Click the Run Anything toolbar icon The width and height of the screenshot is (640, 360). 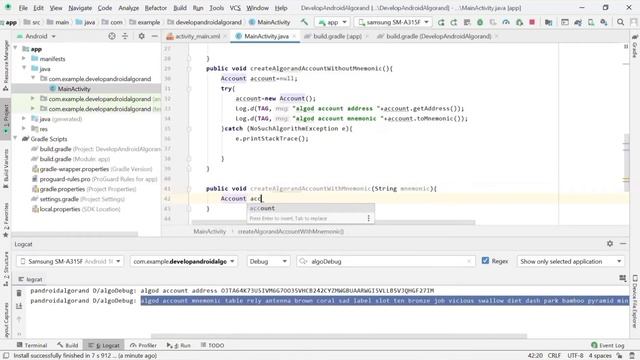coord(565,22)
